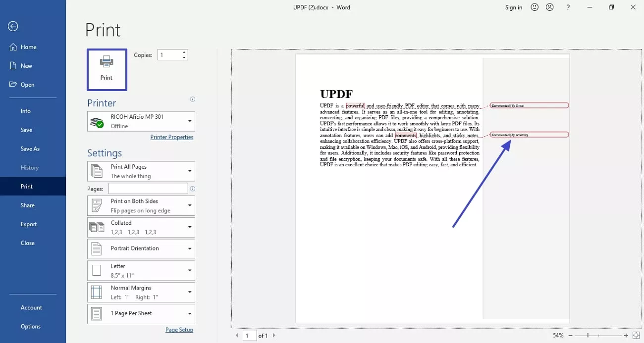Open Help with the question mark icon

coord(568,7)
